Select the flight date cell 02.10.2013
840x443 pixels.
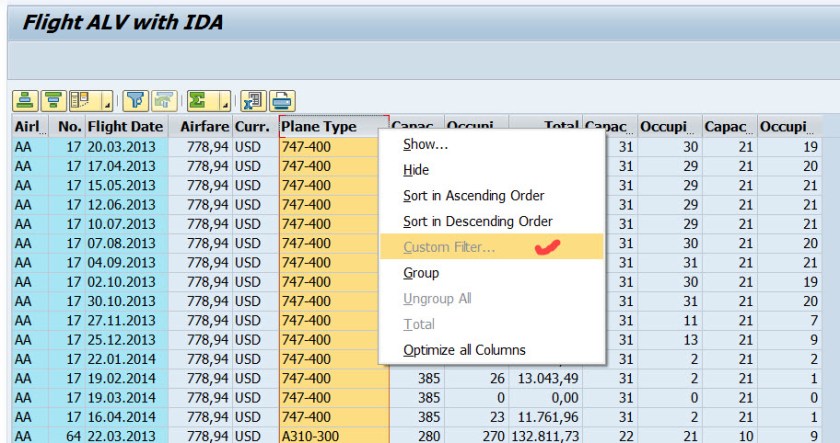click(x=127, y=282)
